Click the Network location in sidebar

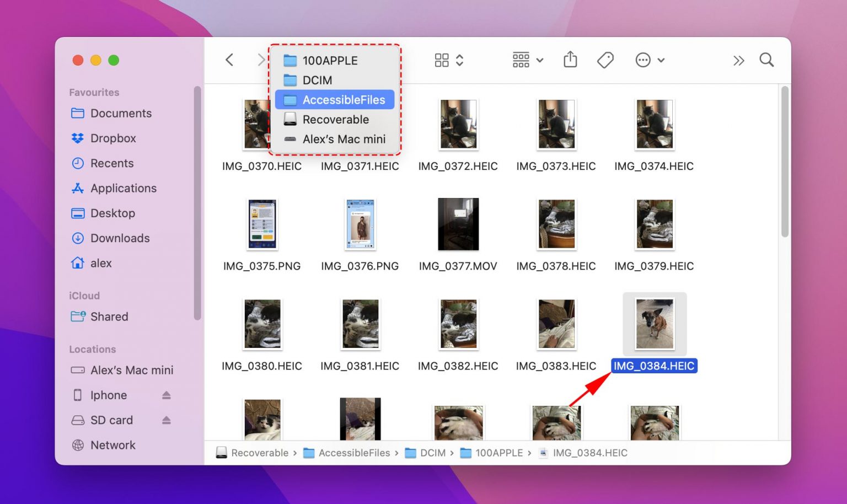pos(113,445)
